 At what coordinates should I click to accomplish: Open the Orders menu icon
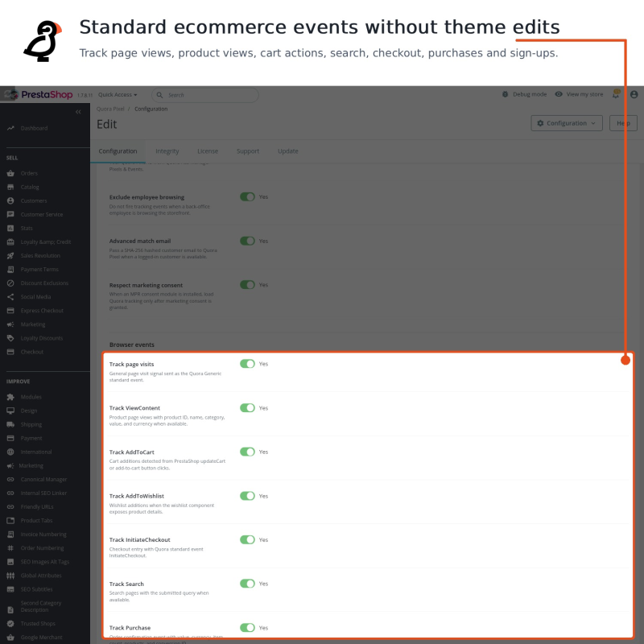pos(10,173)
